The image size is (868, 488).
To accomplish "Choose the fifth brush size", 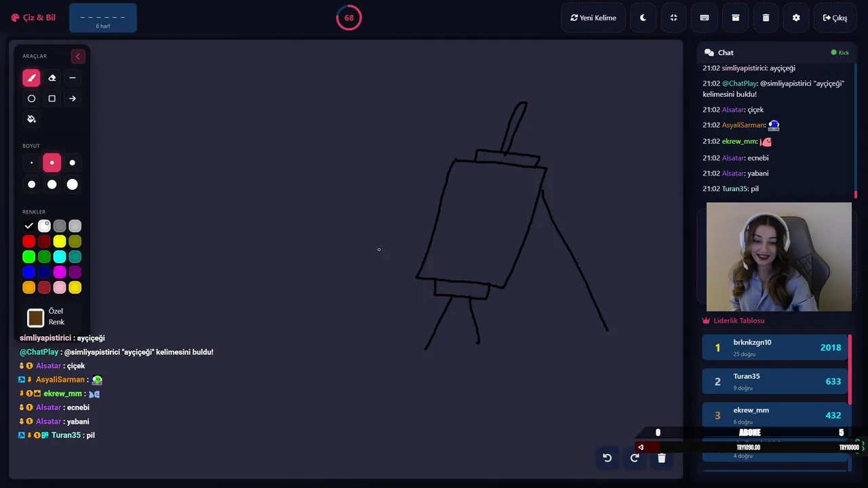I will tap(52, 184).
